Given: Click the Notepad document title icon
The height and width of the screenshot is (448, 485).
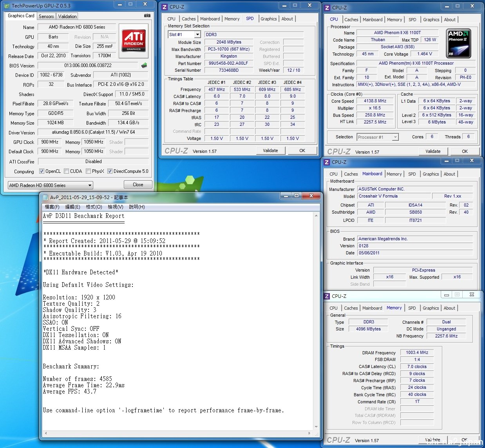Looking at the screenshot, I should tap(45, 197).
